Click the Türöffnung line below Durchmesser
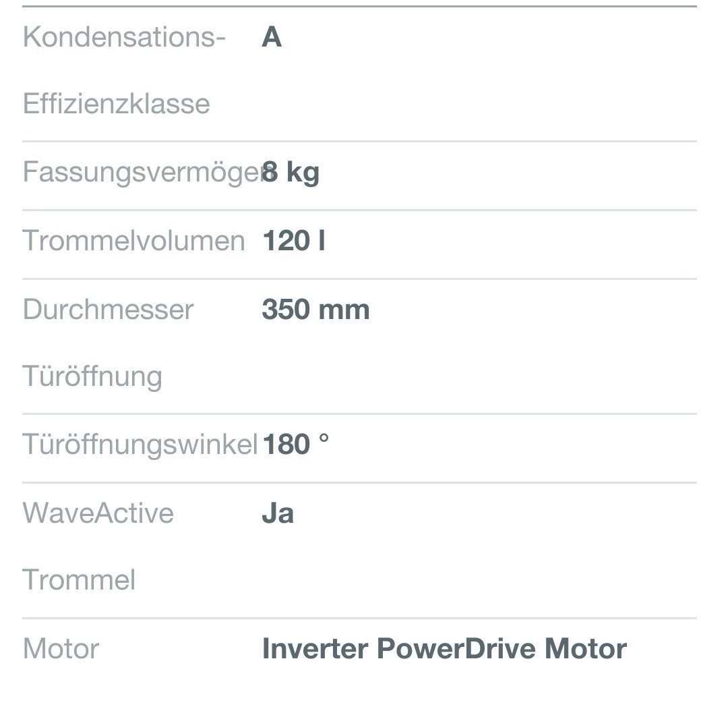 92,376
